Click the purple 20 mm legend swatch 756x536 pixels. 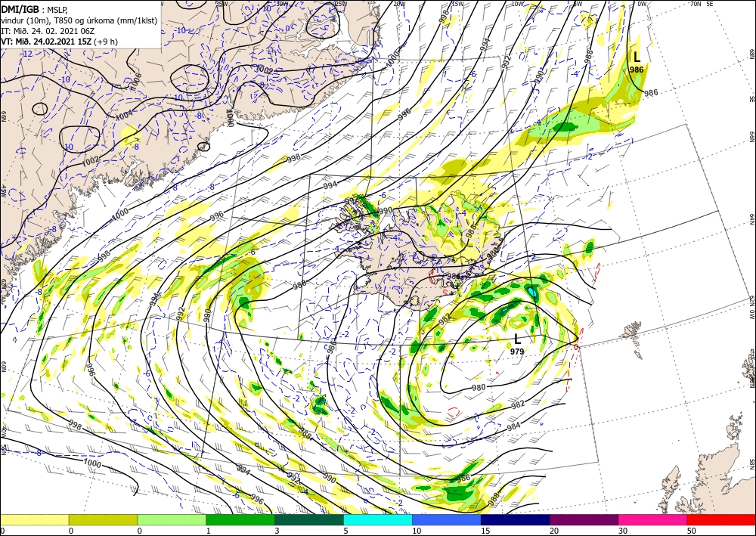click(584, 519)
